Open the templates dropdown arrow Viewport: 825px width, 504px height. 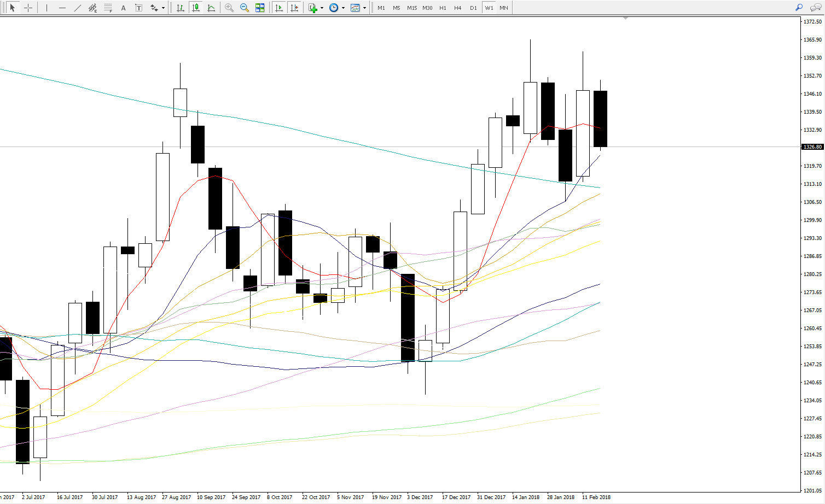(x=364, y=8)
